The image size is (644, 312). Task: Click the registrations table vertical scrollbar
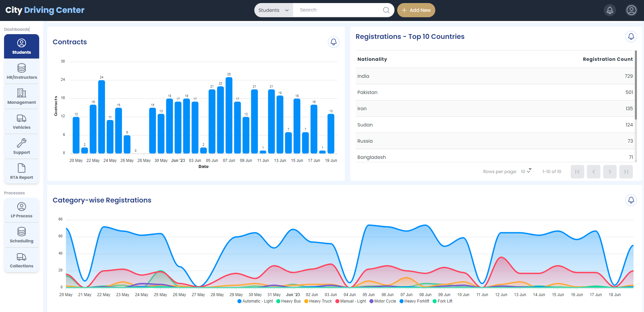pos(636,85)
